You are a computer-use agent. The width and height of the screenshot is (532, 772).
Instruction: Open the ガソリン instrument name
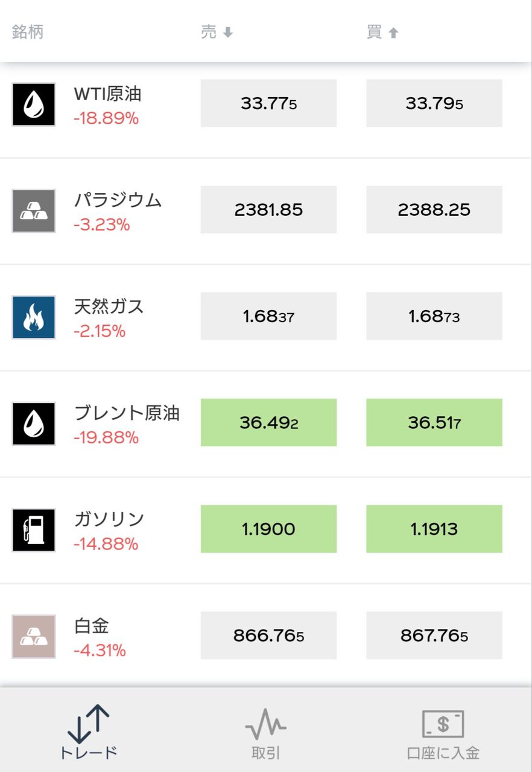click(x=109, y=519)
